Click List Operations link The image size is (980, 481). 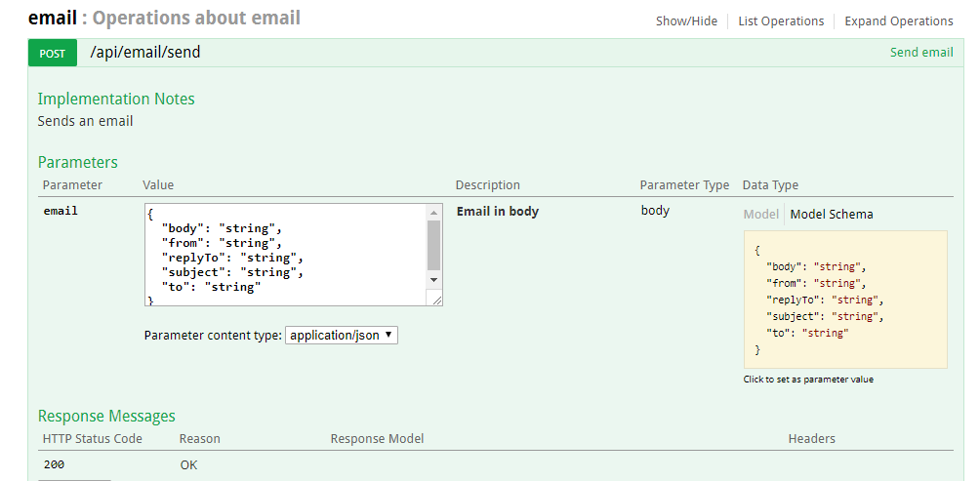pos(781,20)
